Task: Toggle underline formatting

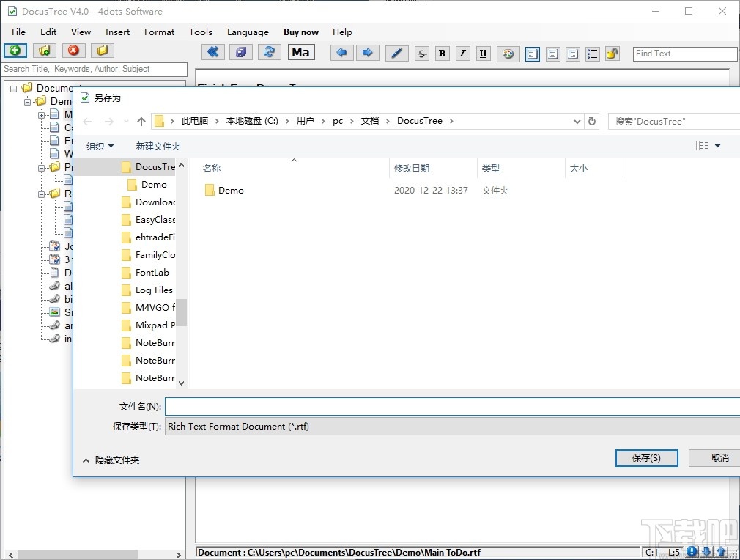Action: [484, 54]
